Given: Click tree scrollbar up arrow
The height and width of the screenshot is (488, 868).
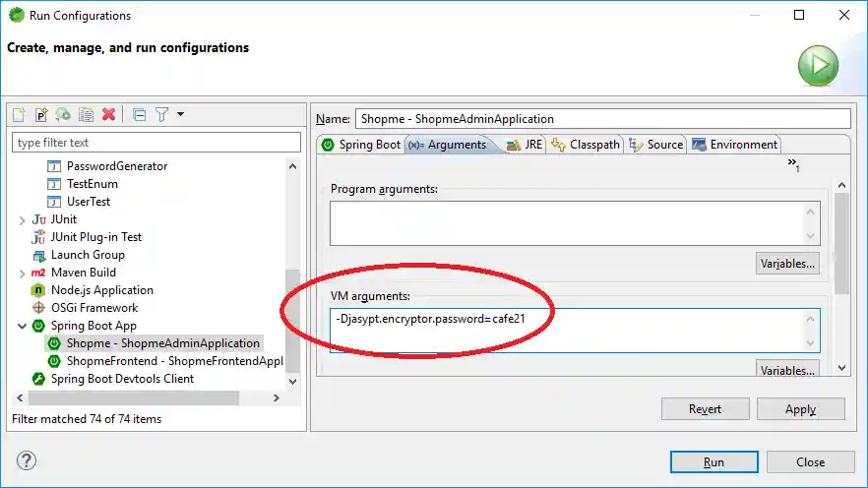Looking at the screenshot, I should (x=293, y=166).
